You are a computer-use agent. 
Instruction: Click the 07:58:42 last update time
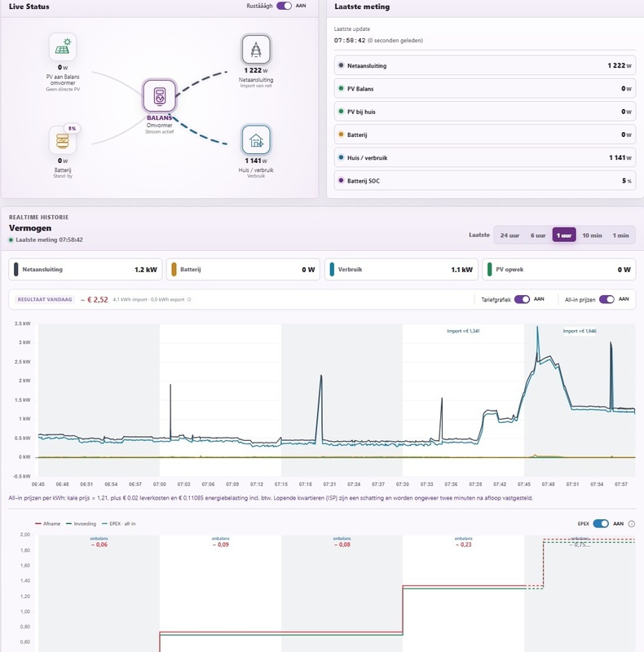pyautogui.click(x=350, y=40)
